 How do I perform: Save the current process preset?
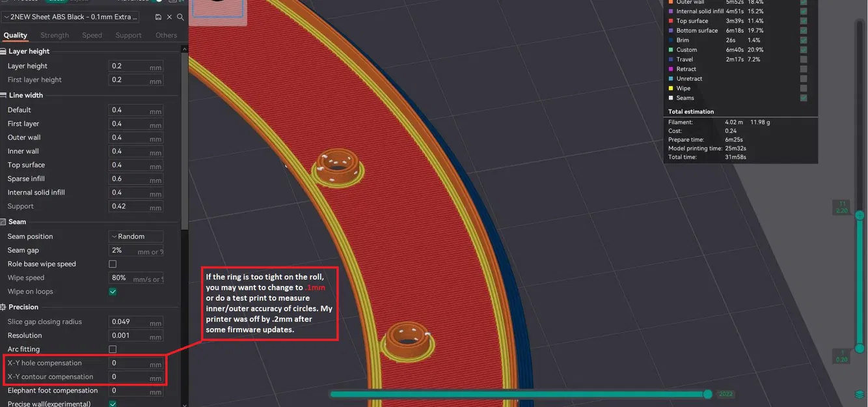tap(159, 17)
